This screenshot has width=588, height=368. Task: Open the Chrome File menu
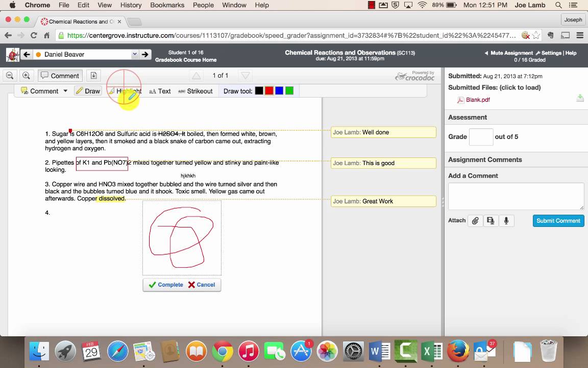(x=64, y=5)
